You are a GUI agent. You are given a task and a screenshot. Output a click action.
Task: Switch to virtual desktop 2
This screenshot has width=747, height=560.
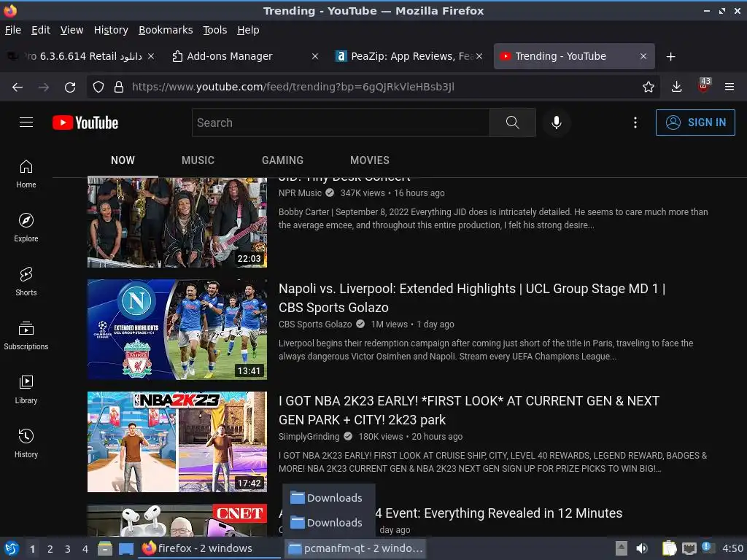click(x=50, y=549)
